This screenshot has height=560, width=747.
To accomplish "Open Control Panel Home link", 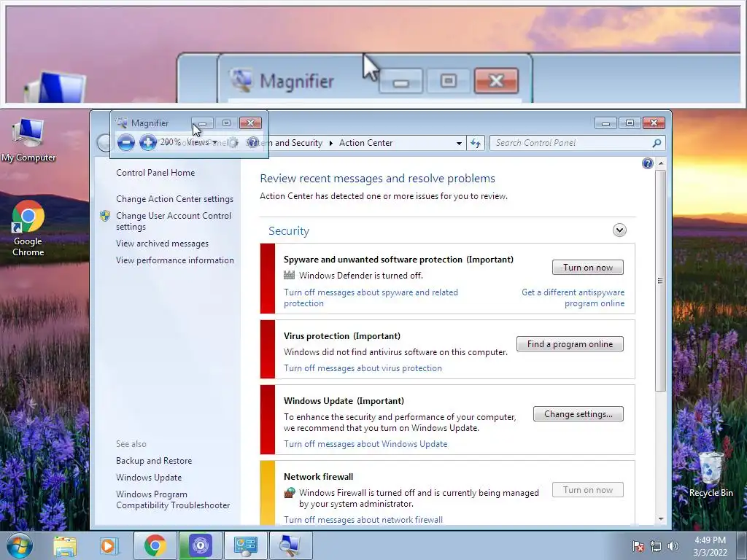I will click(x=155, y=173).
